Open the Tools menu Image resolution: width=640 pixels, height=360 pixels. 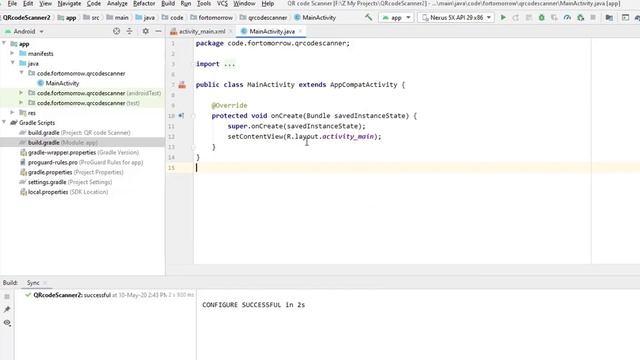click(204, 4)
